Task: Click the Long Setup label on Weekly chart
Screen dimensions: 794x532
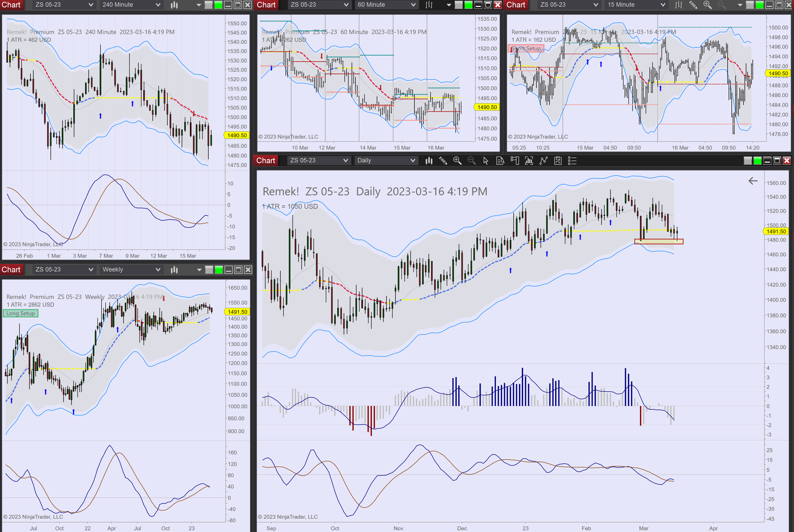Action: (x=20, y=314)
